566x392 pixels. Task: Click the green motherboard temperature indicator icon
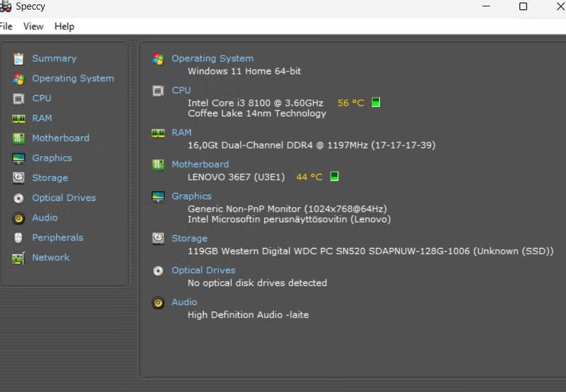point(334,177)
